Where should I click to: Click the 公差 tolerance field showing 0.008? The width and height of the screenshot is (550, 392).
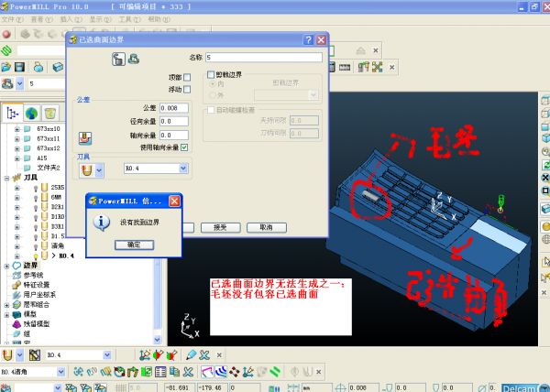[174, 108]
